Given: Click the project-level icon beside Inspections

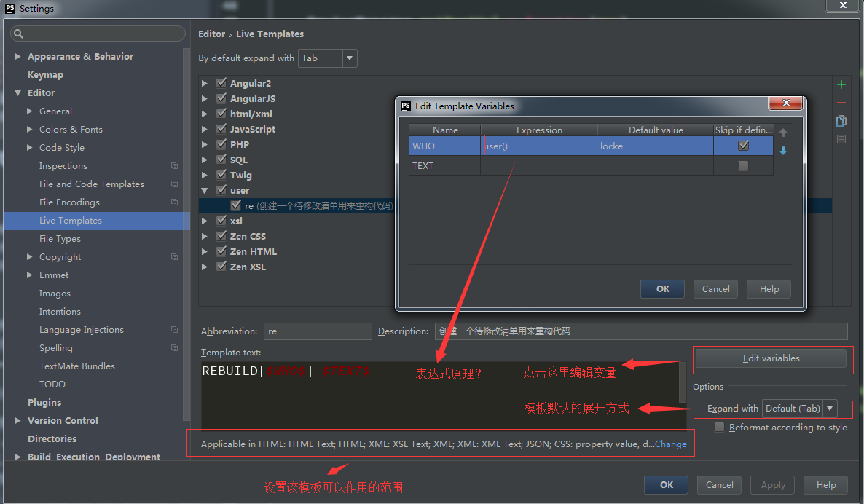Looking at the screenshot, I should point(174,166).
